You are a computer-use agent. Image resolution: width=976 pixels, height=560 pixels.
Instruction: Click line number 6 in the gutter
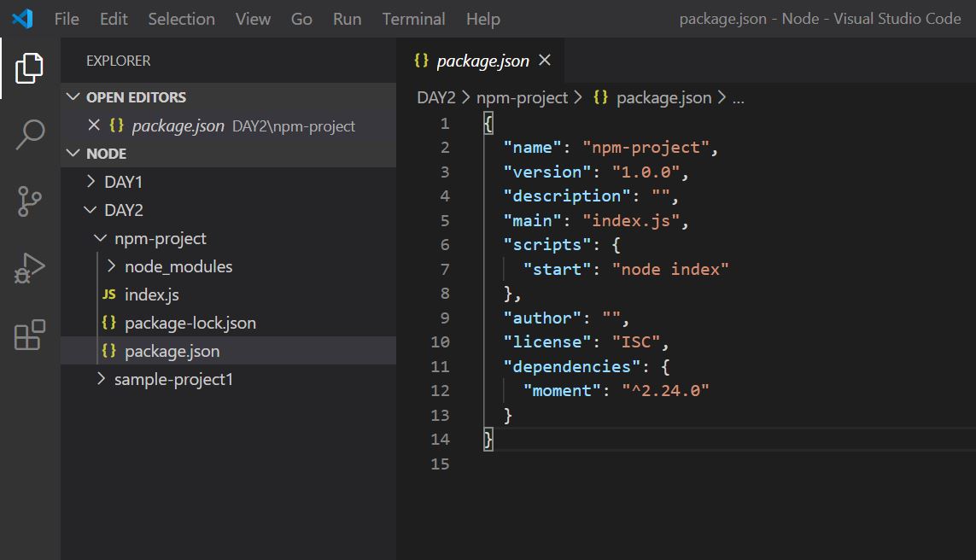coord(444,244)
